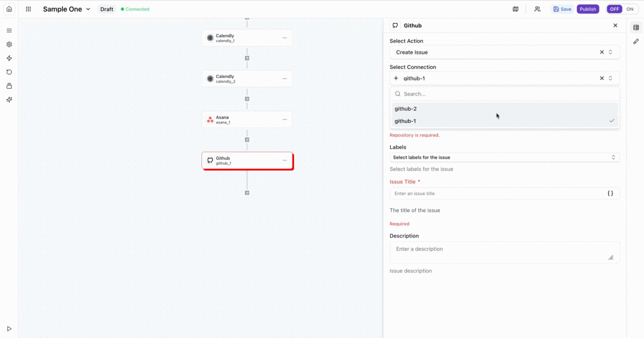
Task: Focus the connection Search field
Action: [504, 94]
